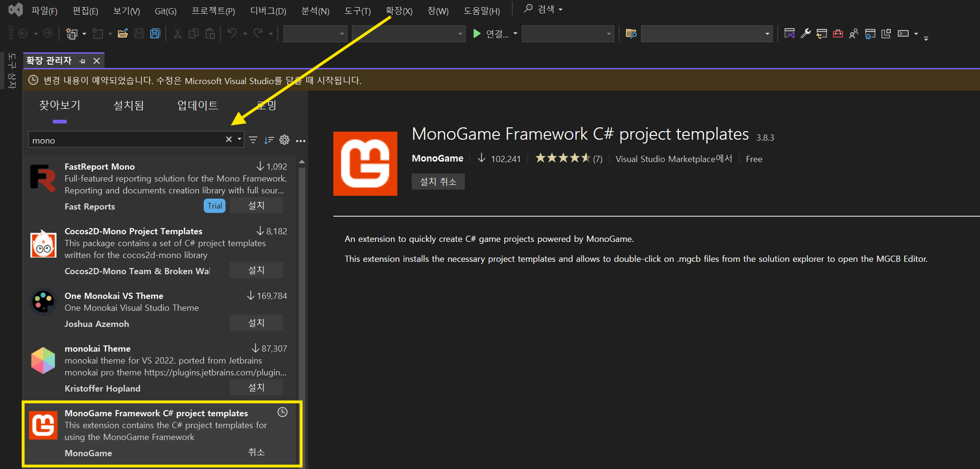
Task: Switch to the 설치됨 tab
Action: point(129,105)
